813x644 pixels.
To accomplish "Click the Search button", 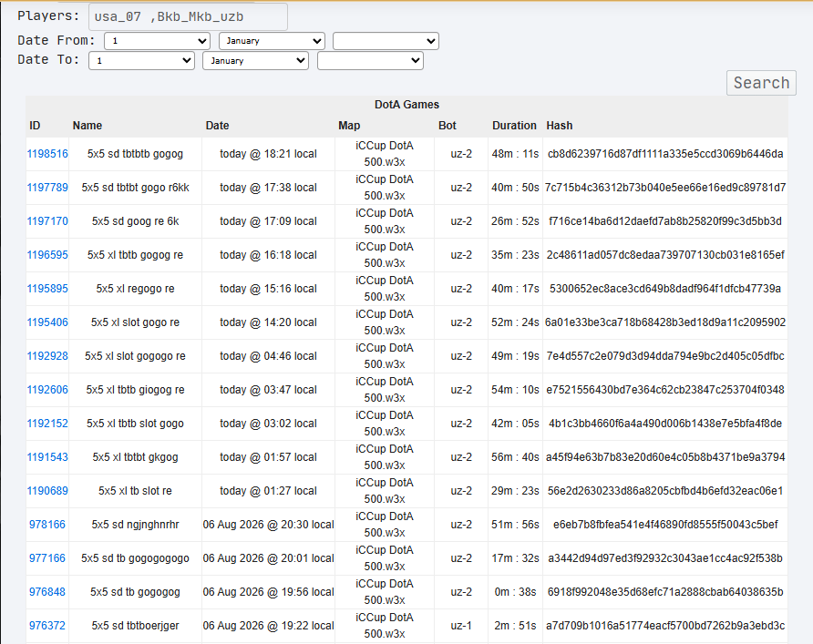I will 761,83.
